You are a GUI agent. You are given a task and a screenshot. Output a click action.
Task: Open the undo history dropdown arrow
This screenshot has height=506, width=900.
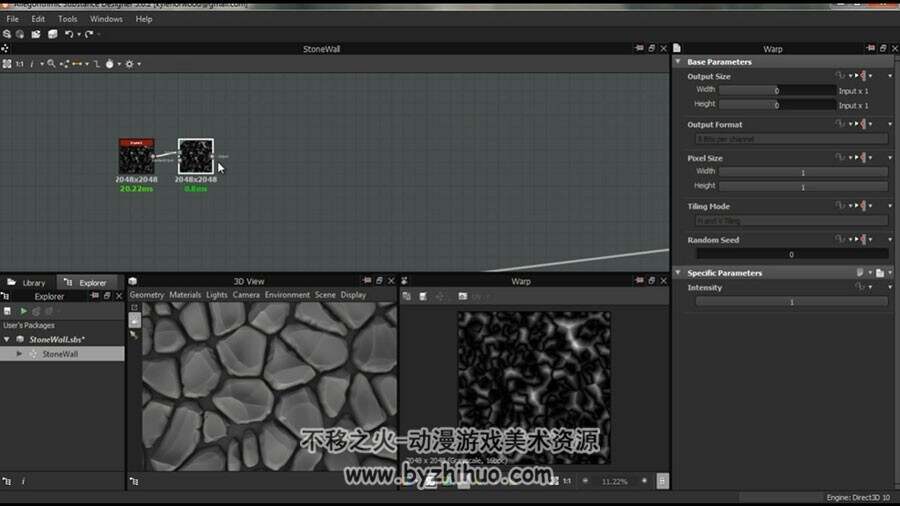79,34
